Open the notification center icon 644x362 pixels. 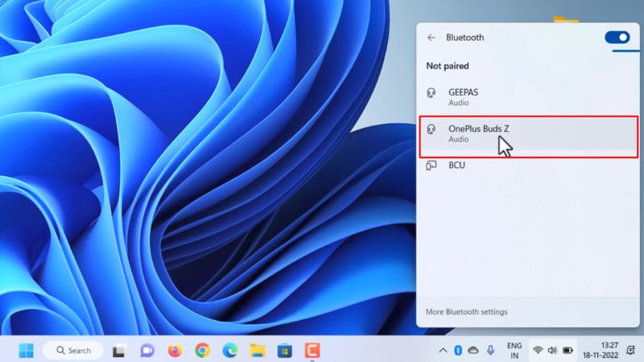click(631, 351)
